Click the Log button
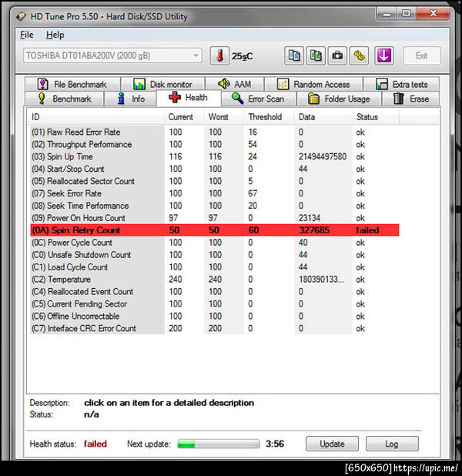 coord(392,444)
